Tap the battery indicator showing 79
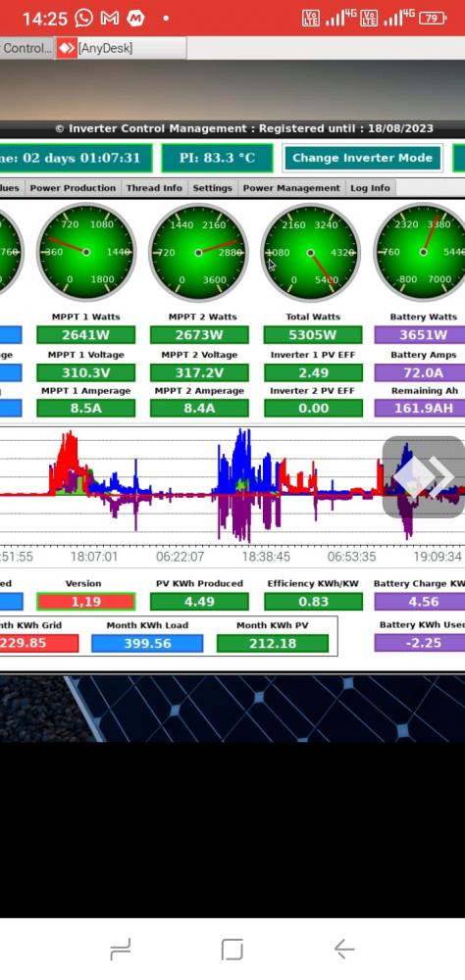 pos(433,18)
